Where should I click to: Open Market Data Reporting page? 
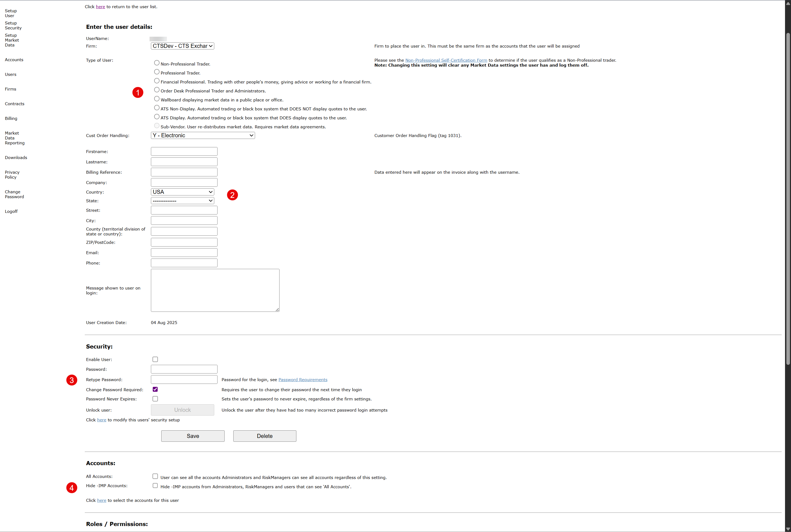coord(14,138)
